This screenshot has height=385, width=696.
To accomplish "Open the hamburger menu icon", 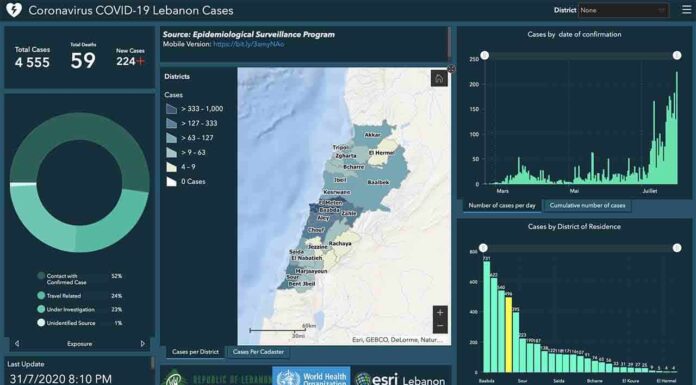I will point(686,10).
